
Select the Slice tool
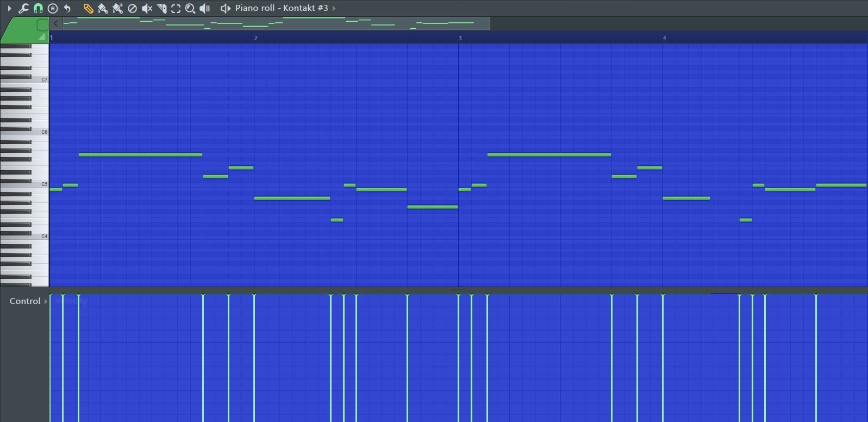(x=161, y=8)
